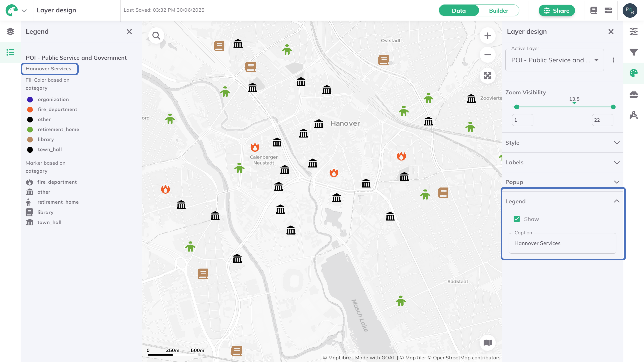The image size is (644, 362).
Task: Click the right zoom visibility slider handle
Action: click(x=613, y=107)
